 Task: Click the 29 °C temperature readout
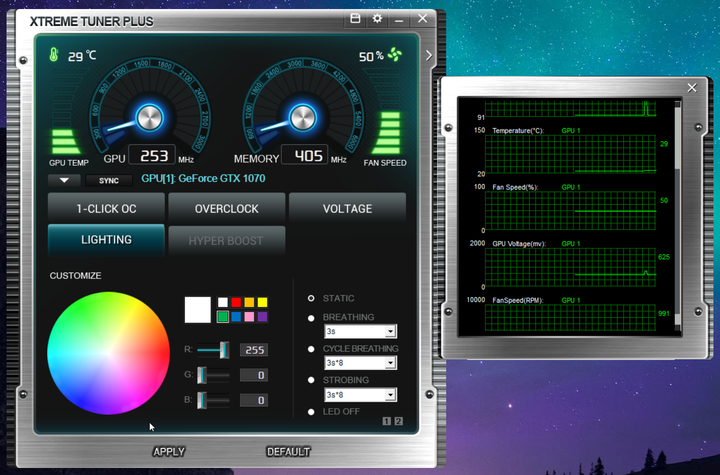[x=82, y=56]
